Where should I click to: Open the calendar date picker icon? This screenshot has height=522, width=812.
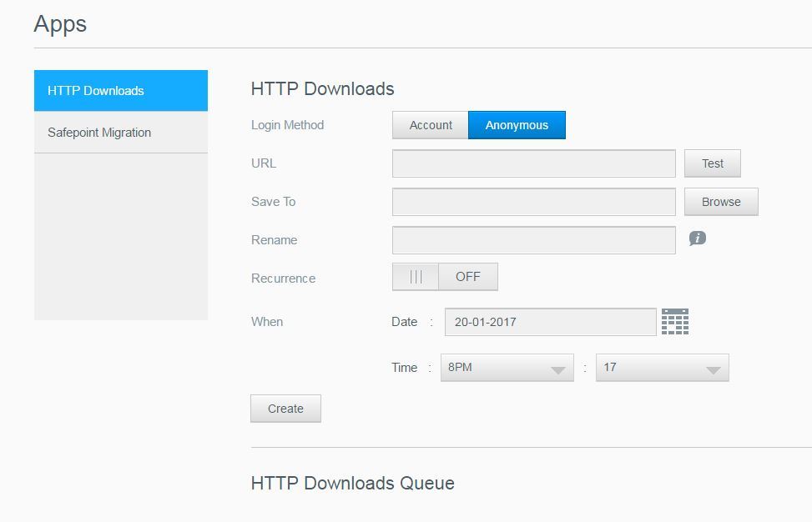point(674,322)
